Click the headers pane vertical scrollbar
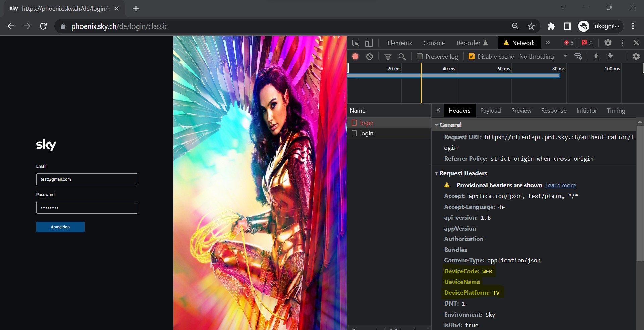 (x=640, y=193)
